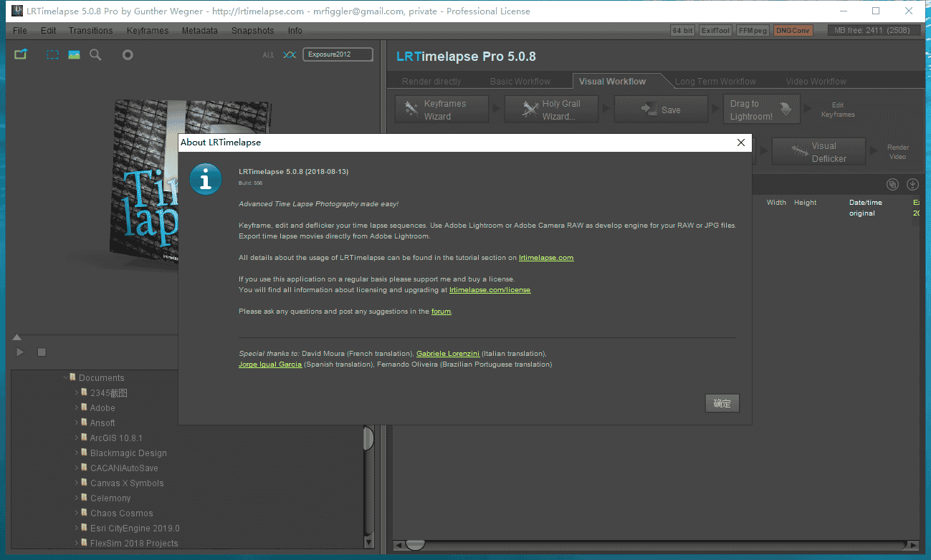Click the blue landscape image icon
The width and height of the screenshot is (931, 560).
(x=74, y=54)
